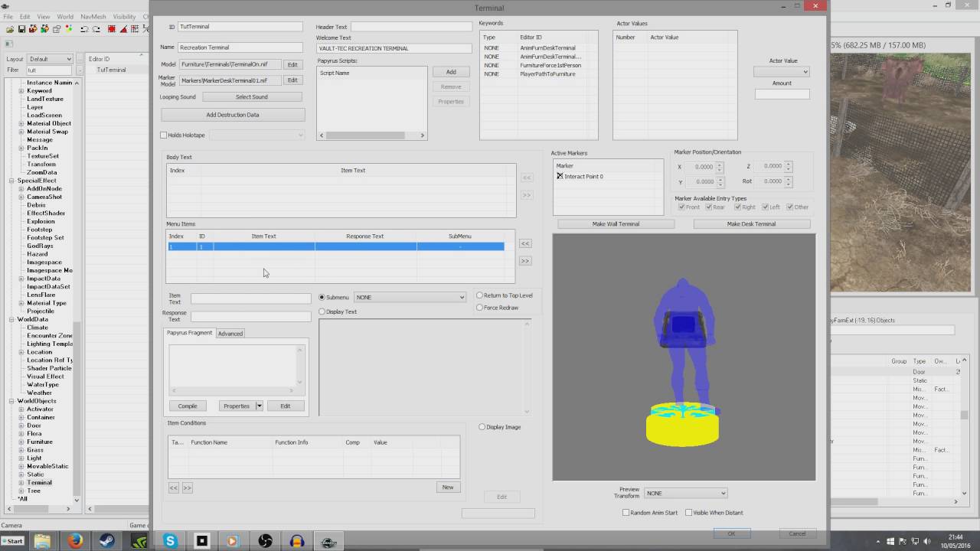Select the Display Text radio button

pyautogui.click(x=322, y=311)
